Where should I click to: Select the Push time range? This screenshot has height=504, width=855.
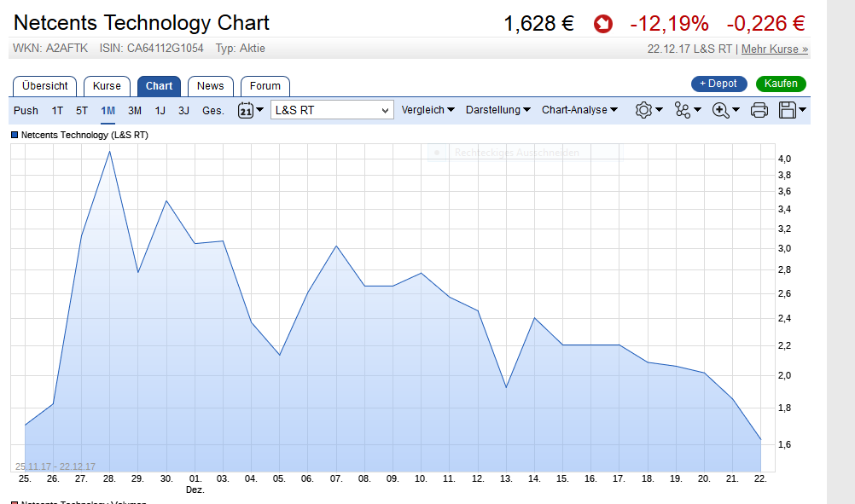(26, 111)
